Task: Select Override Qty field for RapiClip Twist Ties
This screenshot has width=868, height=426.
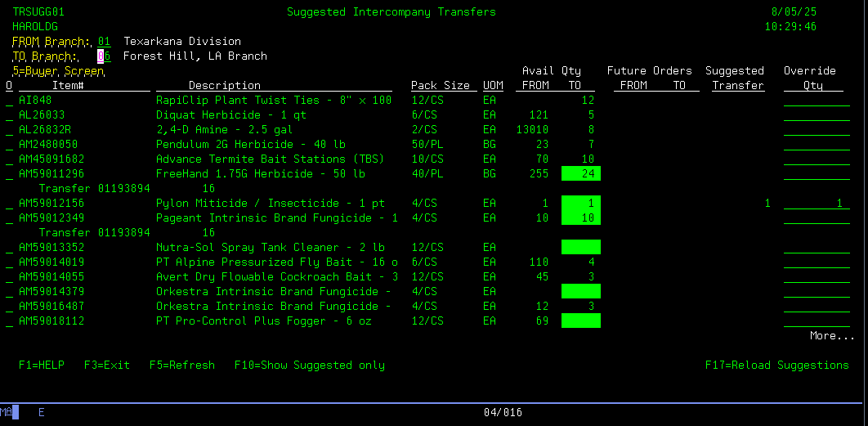Action: pyautogui.click(x=816, y=101)
